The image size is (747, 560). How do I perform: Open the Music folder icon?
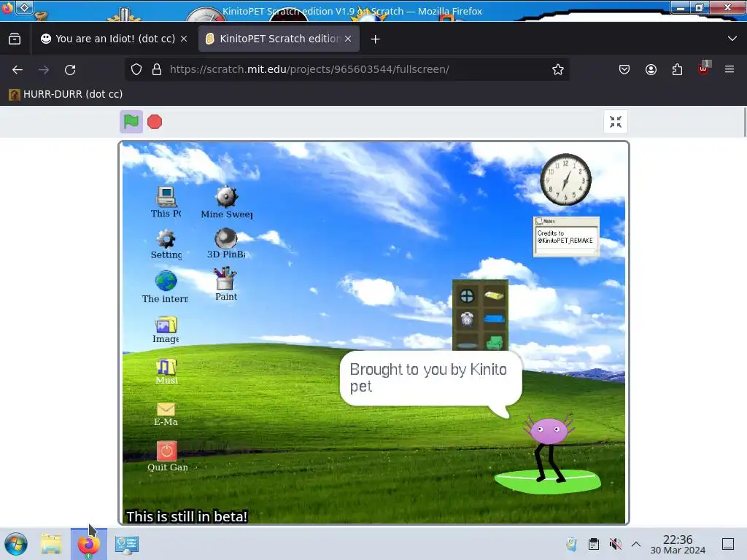coord(167,371)
